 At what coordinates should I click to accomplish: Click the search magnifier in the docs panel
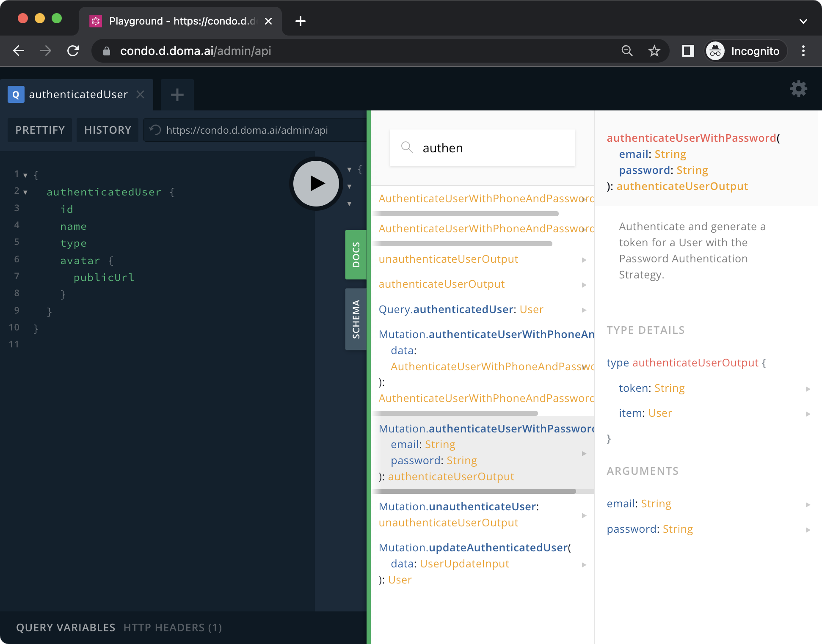coord(407,148)
